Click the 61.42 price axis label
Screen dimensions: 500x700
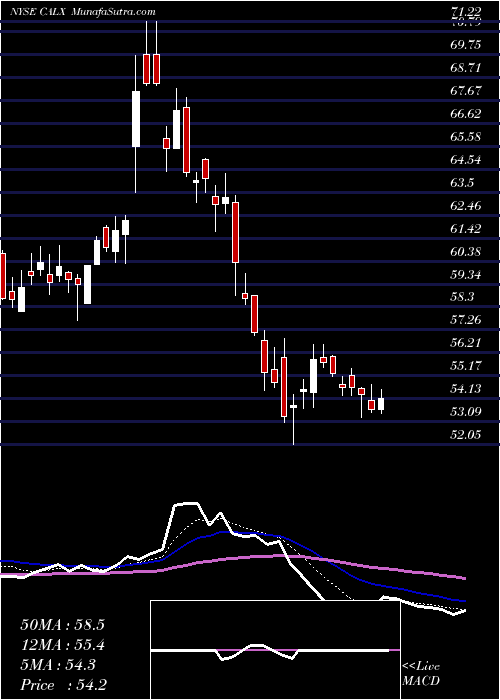click(x=466, y=229)
